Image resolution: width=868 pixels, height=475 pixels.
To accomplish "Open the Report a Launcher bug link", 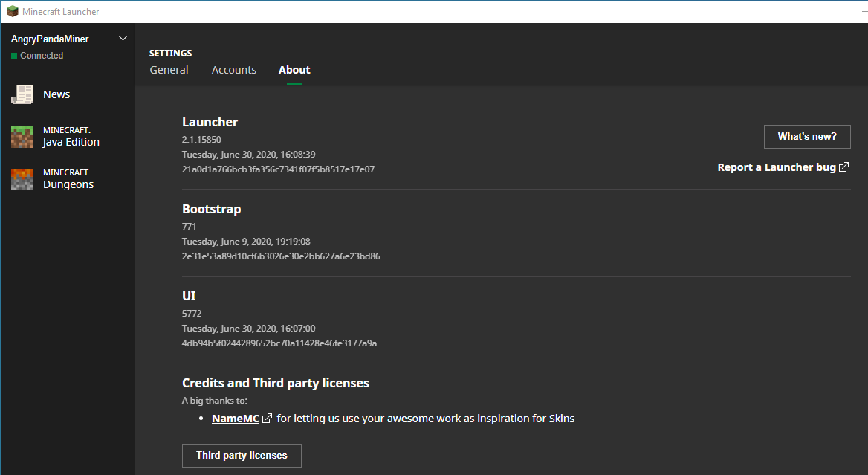I will click(777, 167).
